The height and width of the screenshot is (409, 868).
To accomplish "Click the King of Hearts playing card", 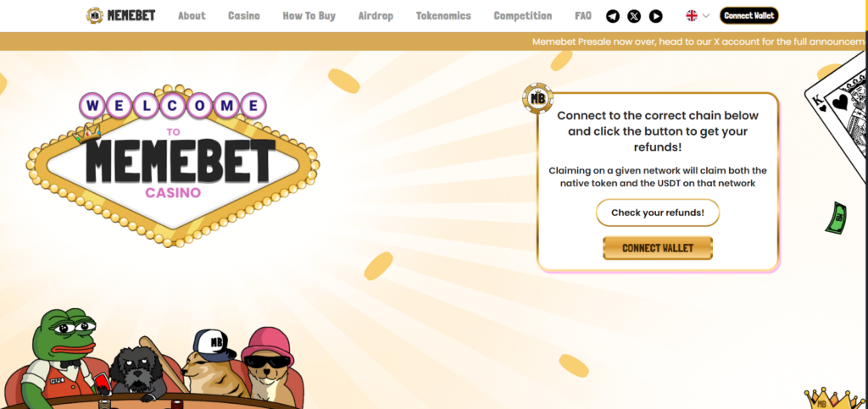I will (x=837, y=122).
